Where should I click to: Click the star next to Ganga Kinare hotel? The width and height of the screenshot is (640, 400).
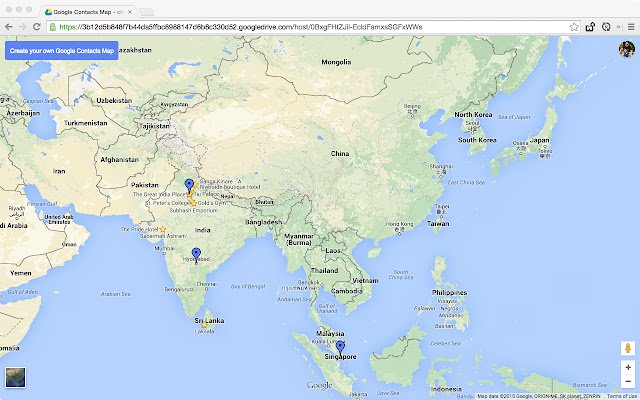pyautogui.click(x=196, y=185)
